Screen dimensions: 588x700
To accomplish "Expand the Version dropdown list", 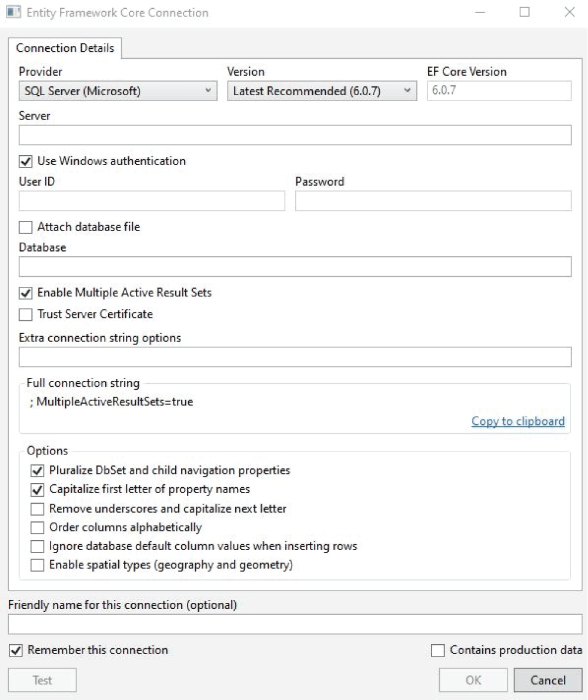I will point(322,91).
